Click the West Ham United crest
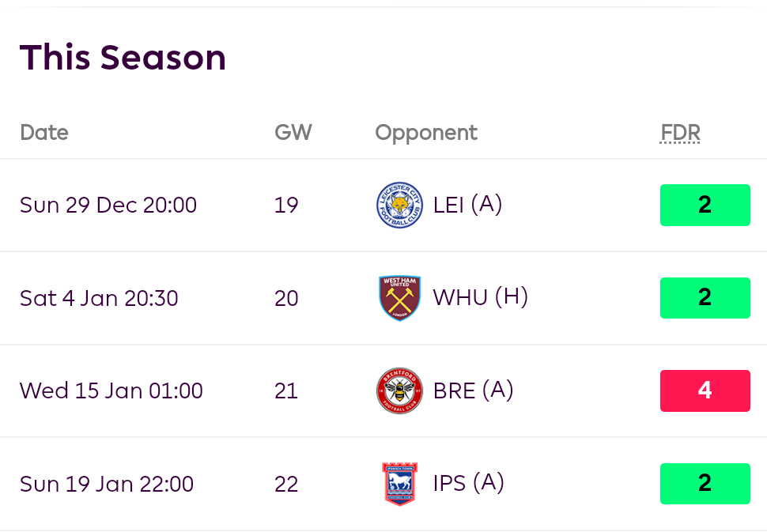The width and height of the screenshot is (767, 532). point(399,298)
